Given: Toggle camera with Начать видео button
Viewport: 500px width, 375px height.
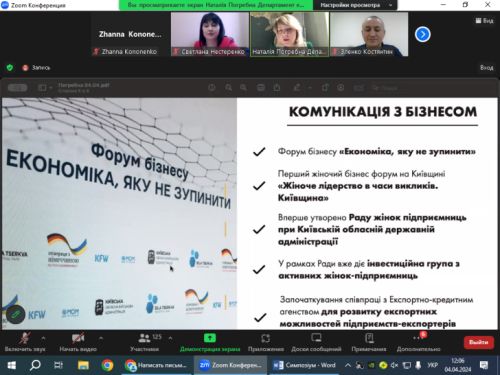Looking at the screenshot, I should coord(78,342).
